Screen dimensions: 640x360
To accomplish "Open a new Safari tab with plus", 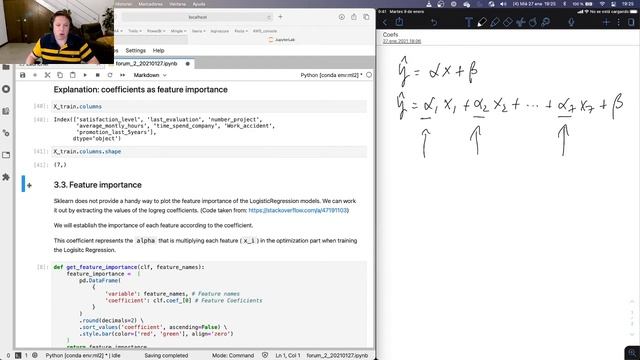I will [x=280, y=17].
